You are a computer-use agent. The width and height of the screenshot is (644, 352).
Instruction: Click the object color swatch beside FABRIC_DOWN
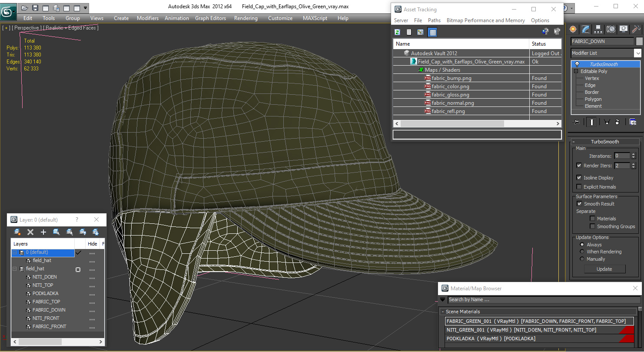pyautogui.click(x=639, y=41)
